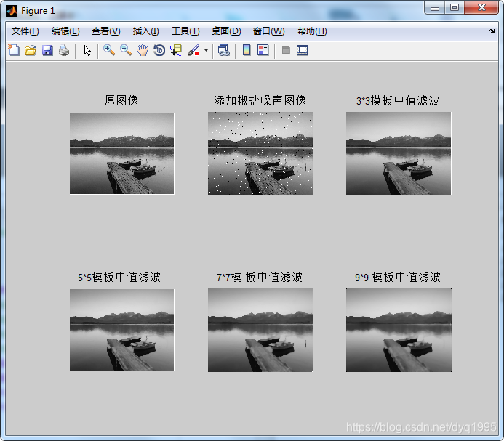Save the figure with the floppy icon
Viewport: 504px width, 441px height.
pyautogui.click(x=47, y=50)
